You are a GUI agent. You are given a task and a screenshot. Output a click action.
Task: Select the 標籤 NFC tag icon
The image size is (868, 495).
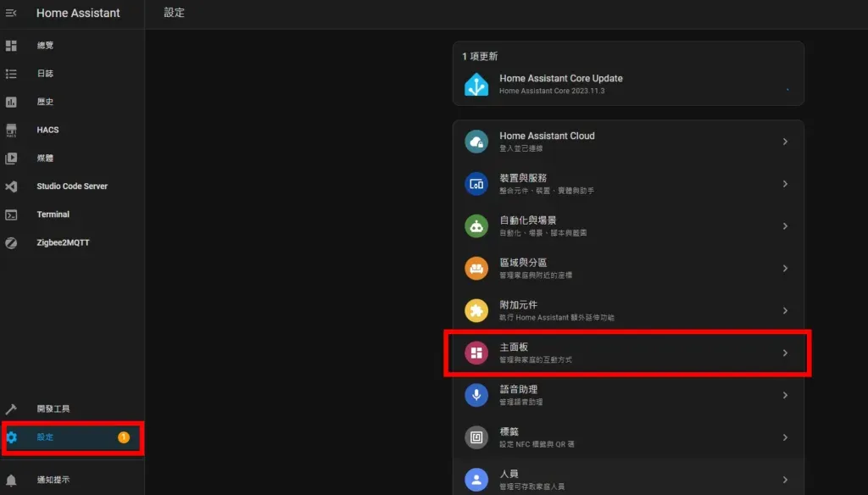click(476, 438)
